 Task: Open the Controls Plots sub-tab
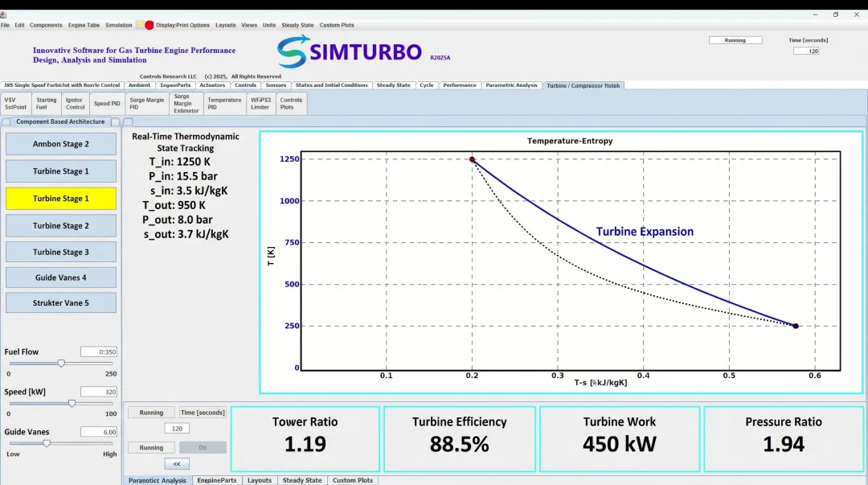pyautogui.click(x=291, y=104)
